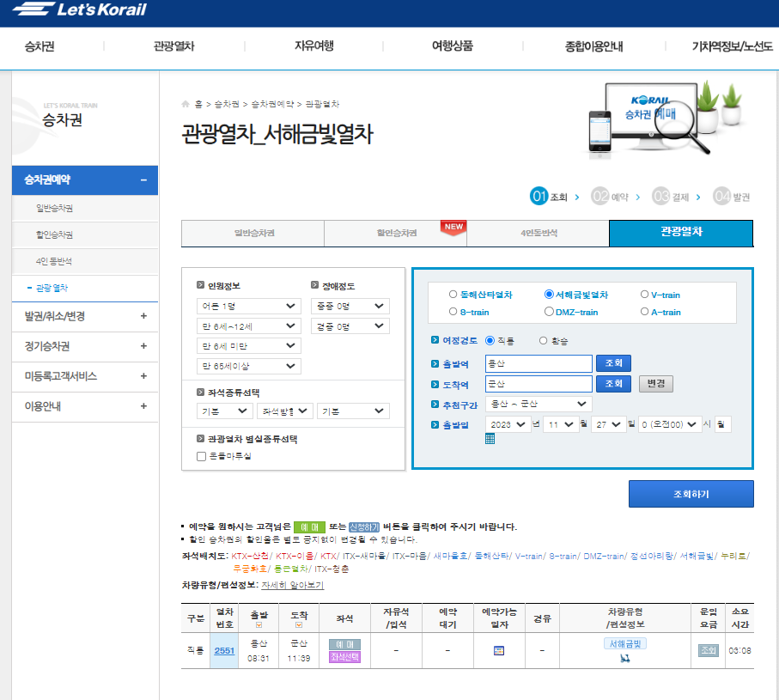This screenshot has height=700, width=779.
Task: Click the wheelchair icon under 서해금빛
Action: click(x=625, y=658)
